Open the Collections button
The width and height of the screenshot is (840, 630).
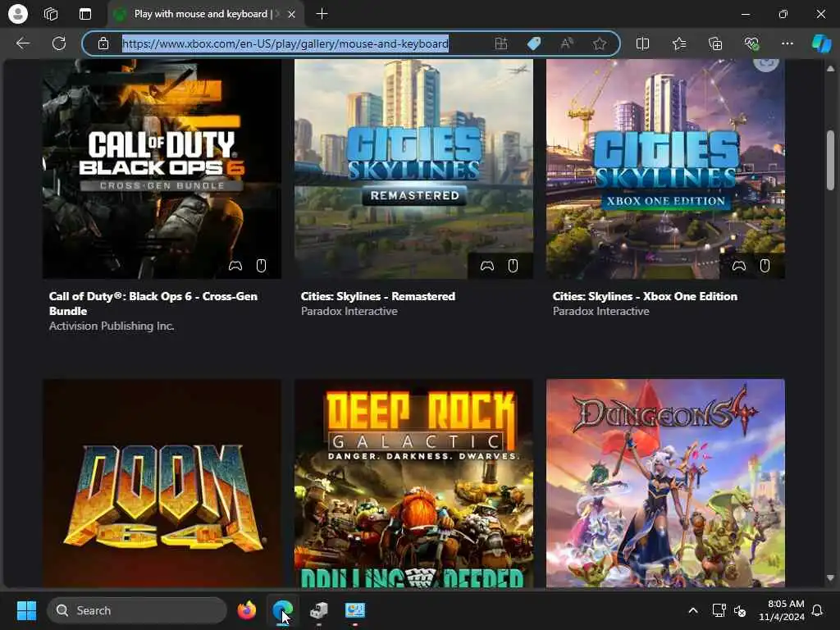point(715,43)
